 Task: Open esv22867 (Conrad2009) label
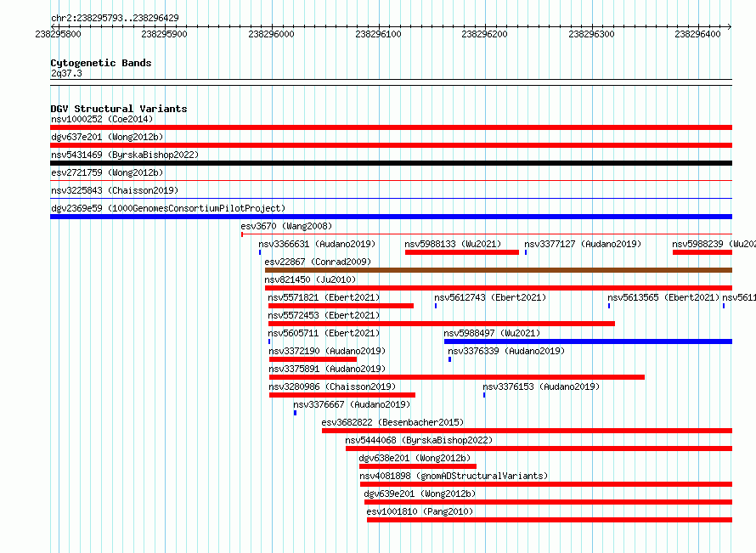tap(318, 262)
